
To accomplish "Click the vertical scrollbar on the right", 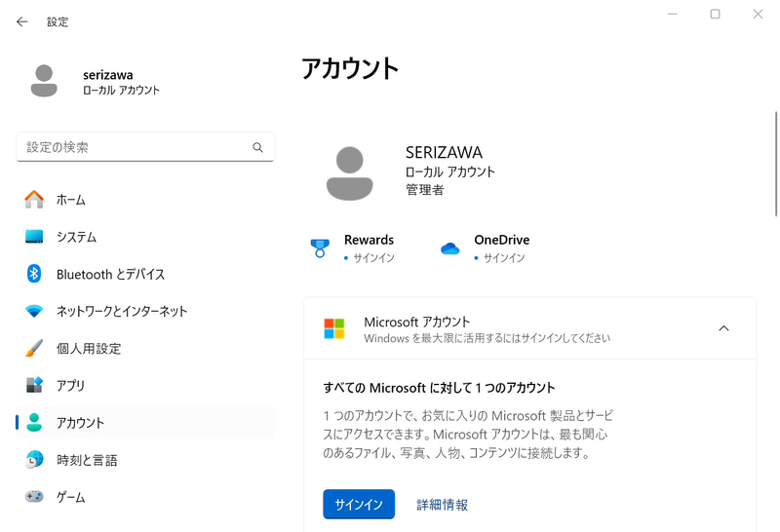I will coord(776,164).
